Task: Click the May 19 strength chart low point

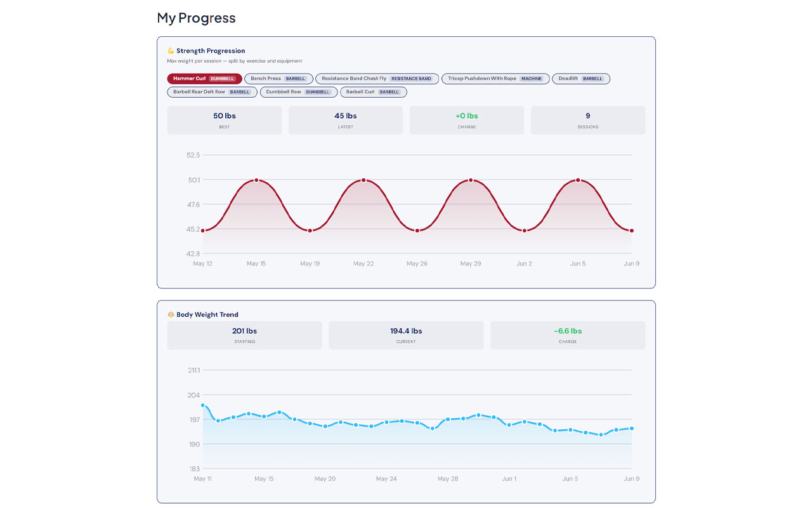Action: click(310, 231)
